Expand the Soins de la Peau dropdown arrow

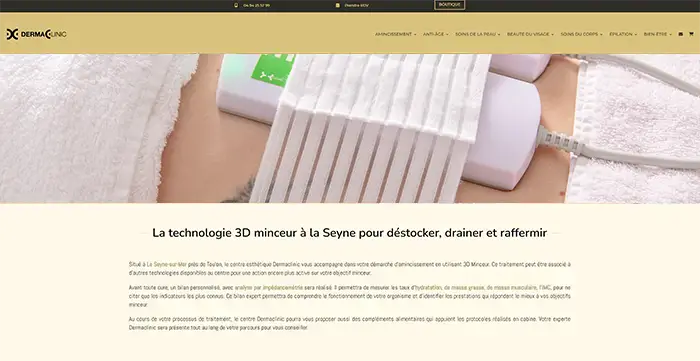pos(499,34)
